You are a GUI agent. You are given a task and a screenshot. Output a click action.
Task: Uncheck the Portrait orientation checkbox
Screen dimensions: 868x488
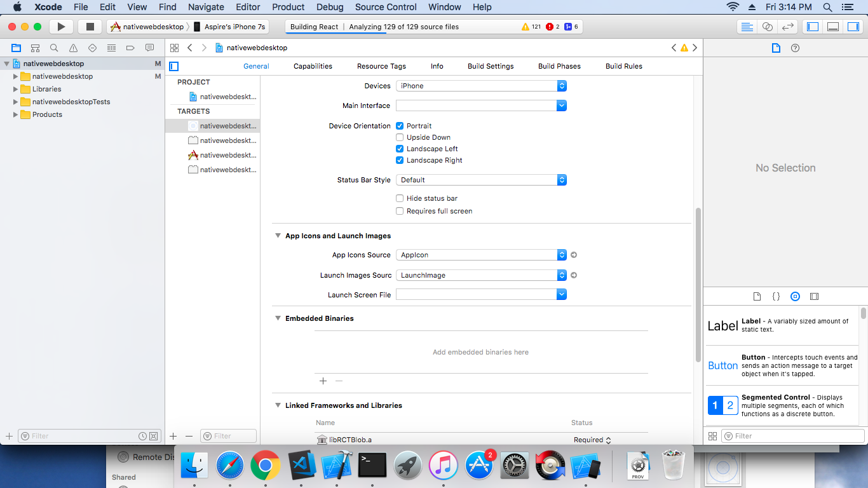pyautogui.click(x=400, y=126)
